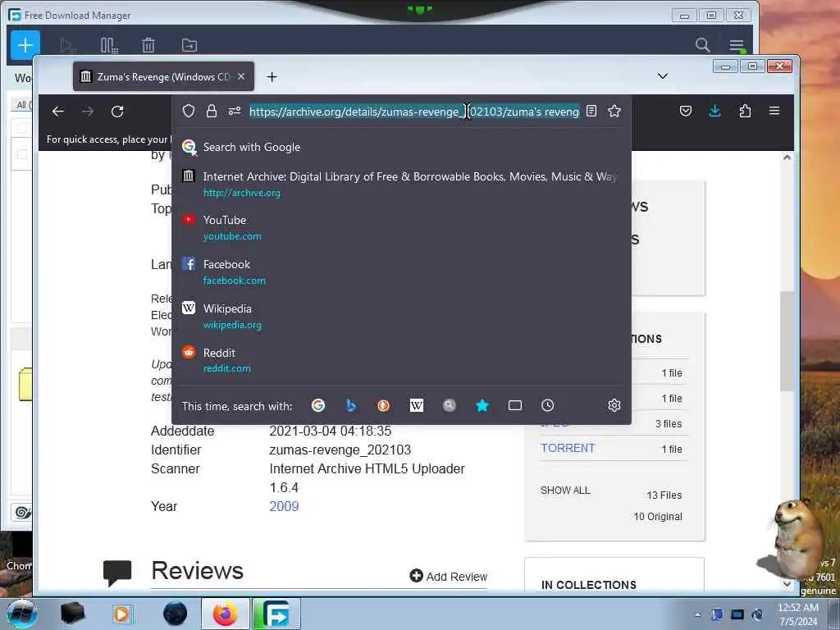Click the Save to Pocket icon

[686, 111]
